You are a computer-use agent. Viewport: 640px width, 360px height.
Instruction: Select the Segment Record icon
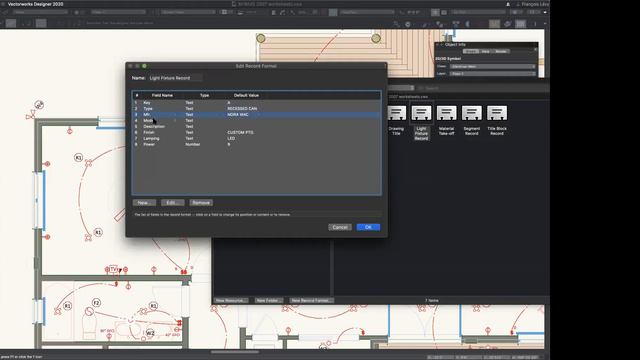[471, 113]
